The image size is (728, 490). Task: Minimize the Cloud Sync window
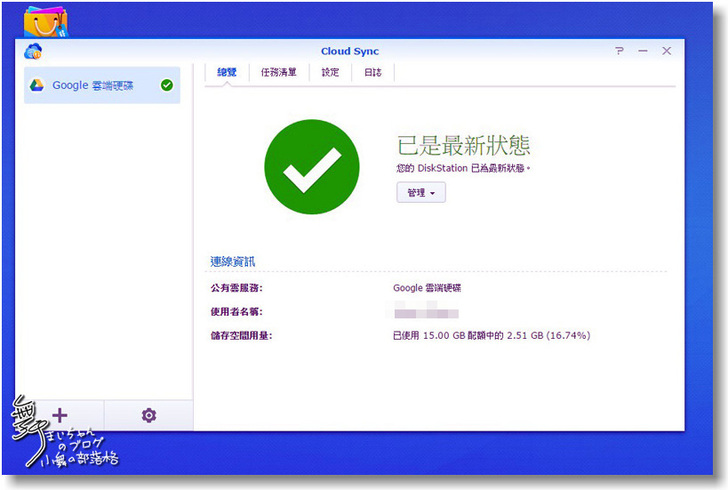point(643,51)
